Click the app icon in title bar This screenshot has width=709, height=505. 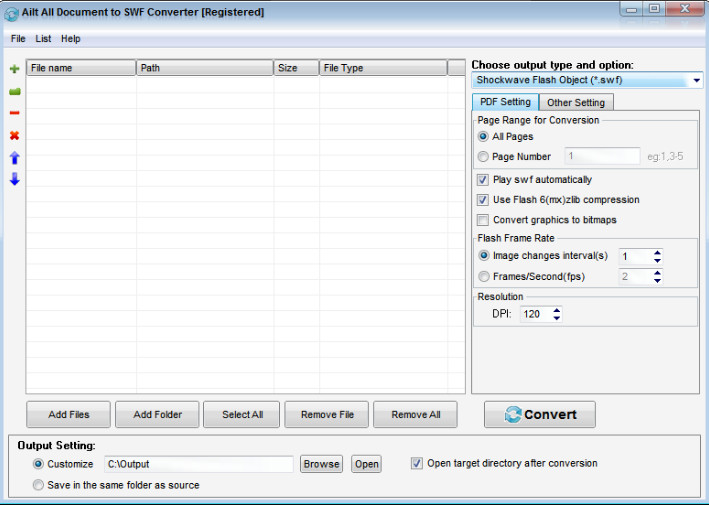pos(11,12)
